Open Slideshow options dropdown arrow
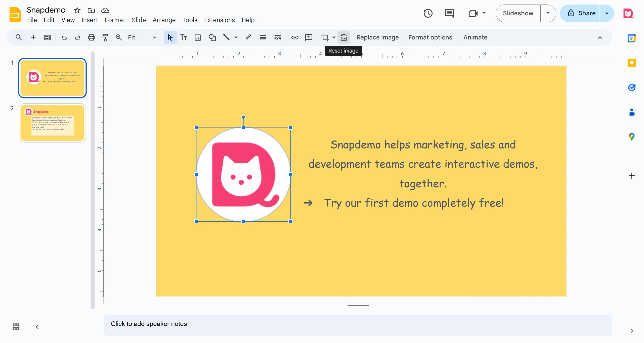 548,13
